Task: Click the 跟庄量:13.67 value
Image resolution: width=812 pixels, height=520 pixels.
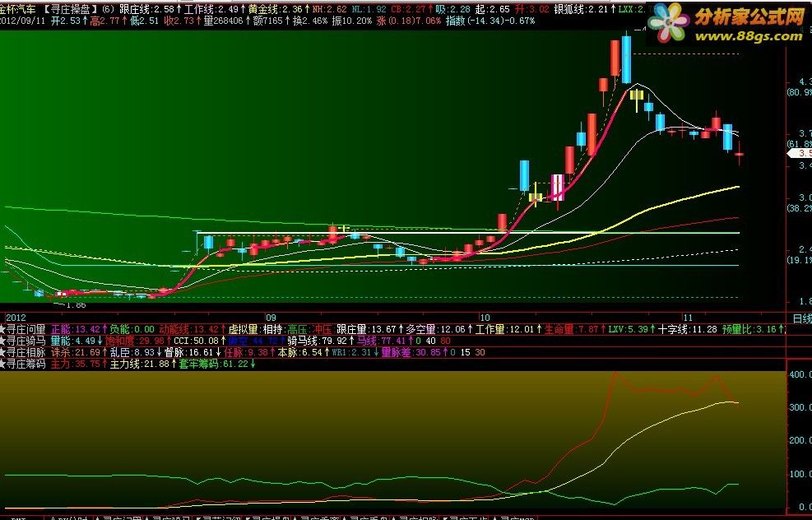Action: click(367, 329)
